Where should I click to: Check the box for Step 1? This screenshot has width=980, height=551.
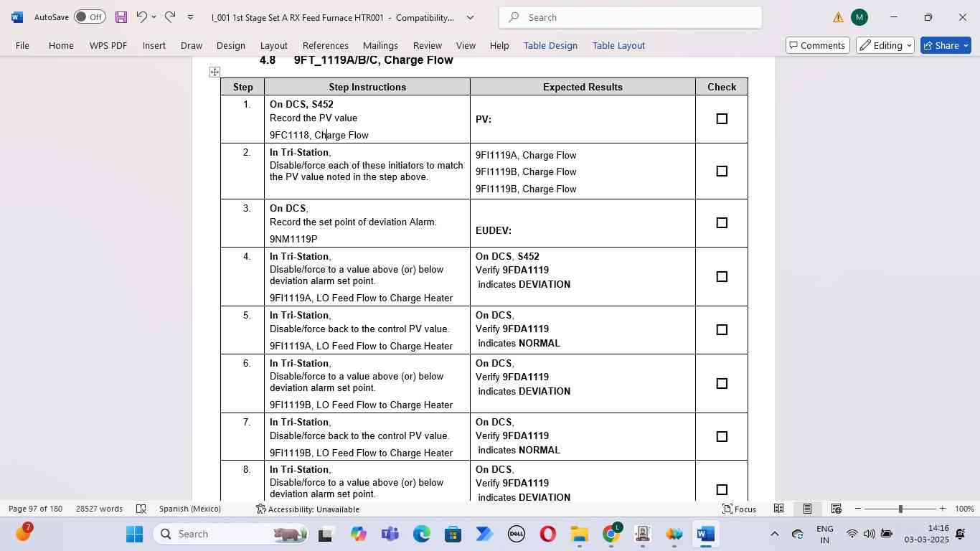coord(722,119)
